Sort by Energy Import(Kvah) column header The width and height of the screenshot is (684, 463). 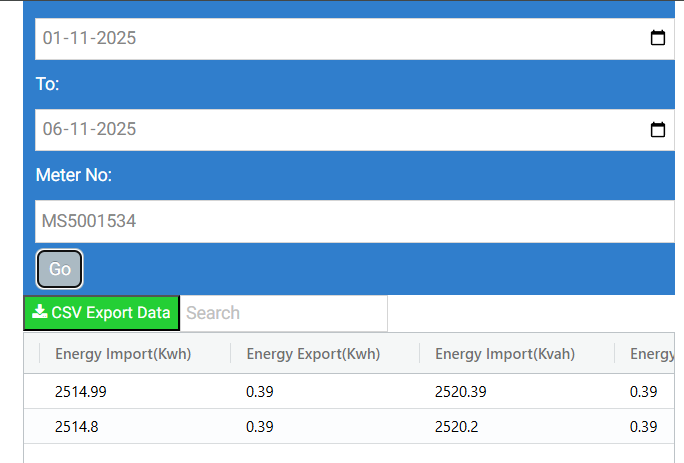coord(511,353)
